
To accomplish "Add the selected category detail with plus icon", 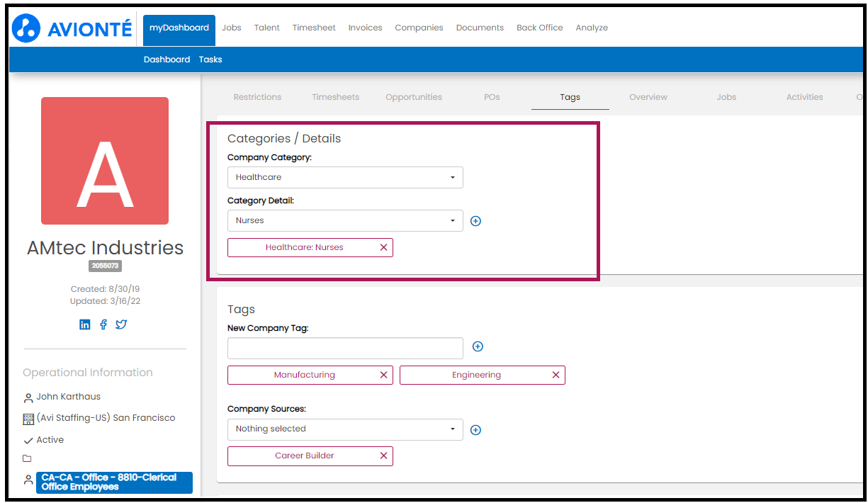I will (x=476, y=221).
